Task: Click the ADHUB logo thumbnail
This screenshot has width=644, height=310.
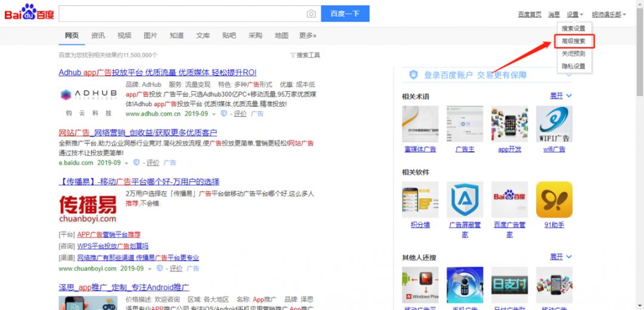Action: pyautogui.click(x=88, y=95)
